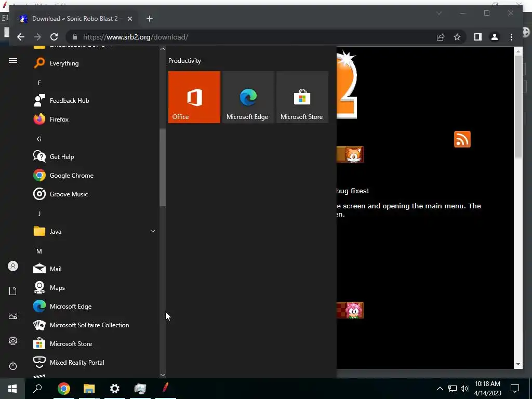Screen dimensions: 532x399
Task: Open Settings gear on the taskbar
Action: 115,389
